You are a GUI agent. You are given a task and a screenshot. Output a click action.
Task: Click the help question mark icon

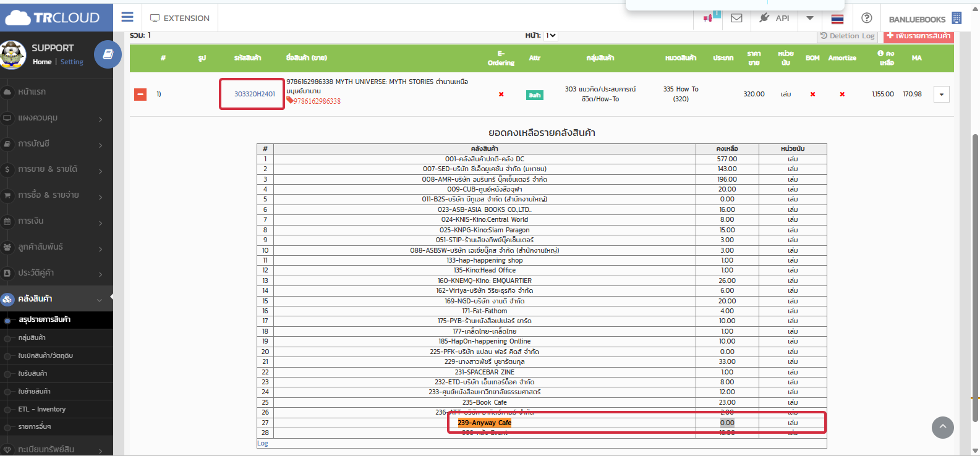pyautogui.click(x=866, y=18)
